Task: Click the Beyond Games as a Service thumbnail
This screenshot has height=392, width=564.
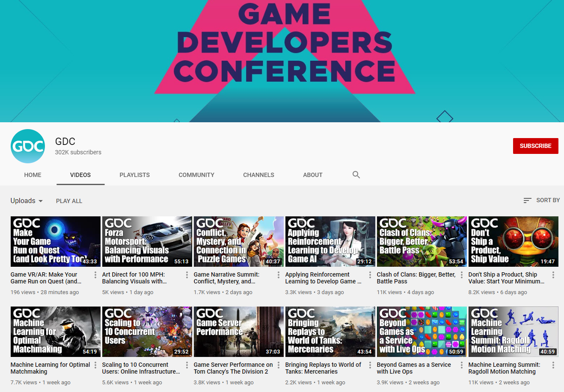Action: 422,332
